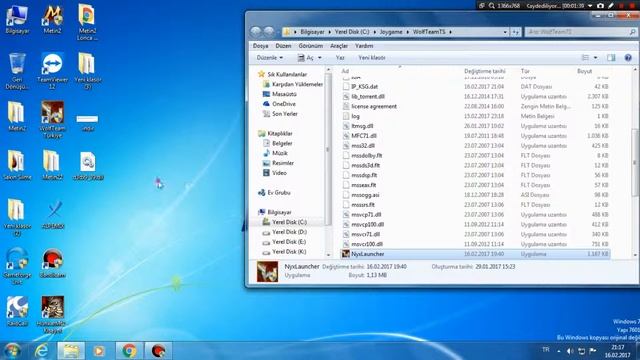640x360 pixels.
Task: Open Chrome from the taskbar
Action: (129, 351)
